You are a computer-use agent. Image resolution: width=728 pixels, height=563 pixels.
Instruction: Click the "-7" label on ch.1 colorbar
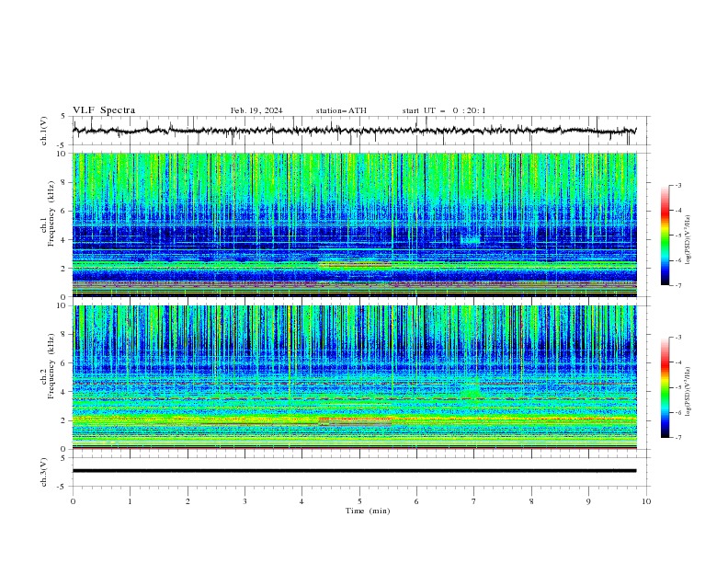pos(678,285)
